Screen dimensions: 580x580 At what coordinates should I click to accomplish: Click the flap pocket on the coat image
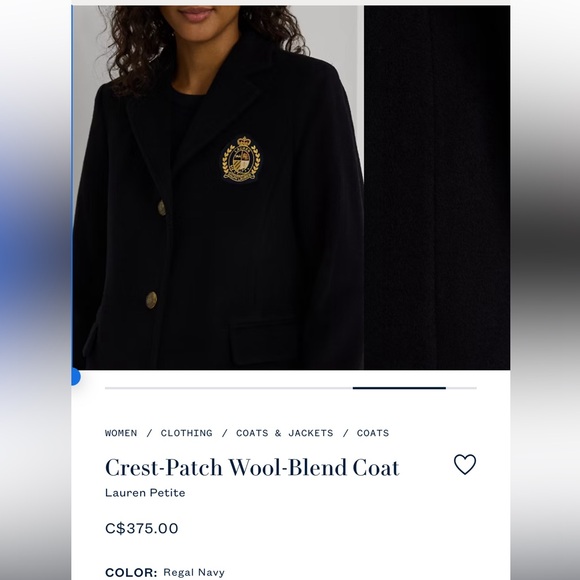[263, 340]
